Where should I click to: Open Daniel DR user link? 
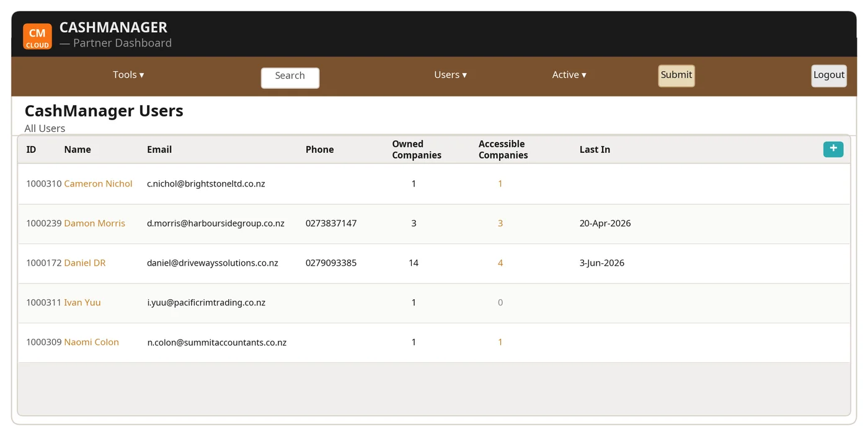(x=85, y=263)
